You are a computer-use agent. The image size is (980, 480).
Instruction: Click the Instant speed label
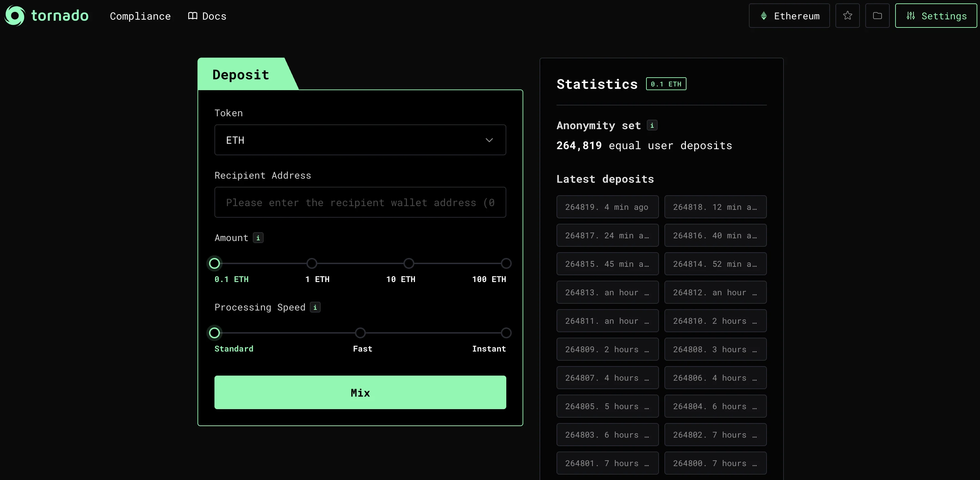click(x=489, y=349)
